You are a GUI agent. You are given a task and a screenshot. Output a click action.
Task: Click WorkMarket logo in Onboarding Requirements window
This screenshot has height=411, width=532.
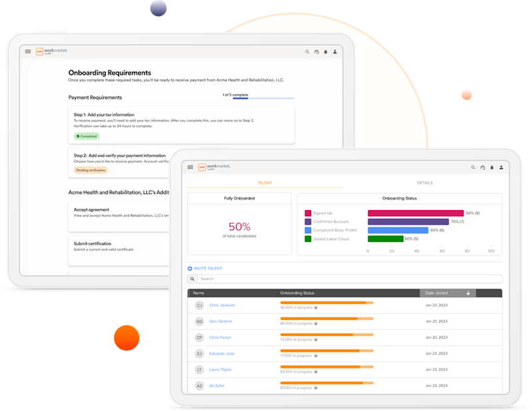click(52, 51)
